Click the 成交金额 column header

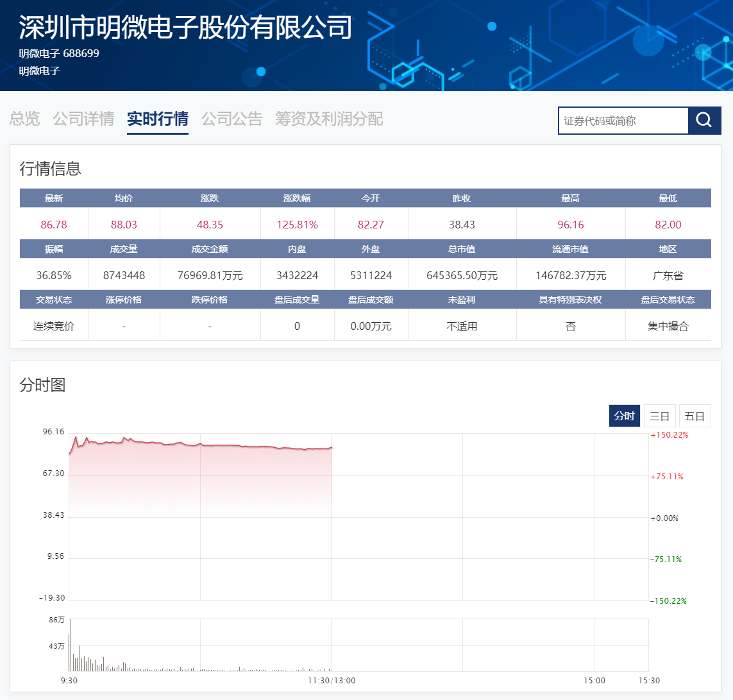210,249
